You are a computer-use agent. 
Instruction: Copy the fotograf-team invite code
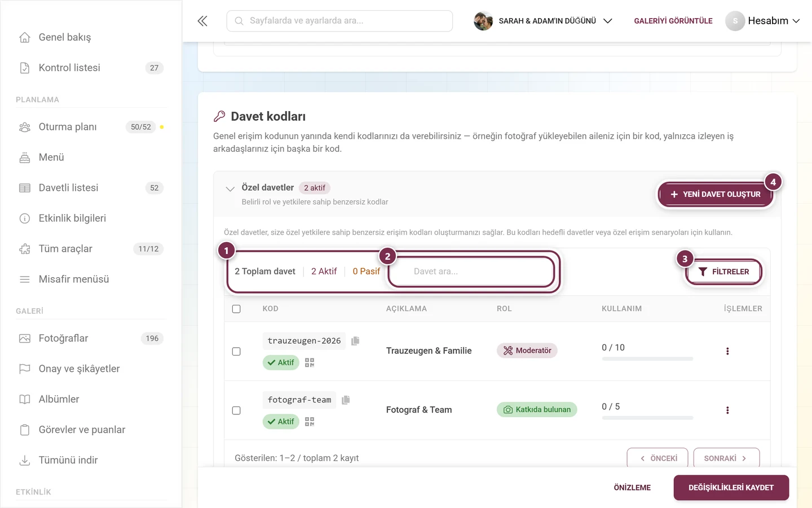pos(346,400)
